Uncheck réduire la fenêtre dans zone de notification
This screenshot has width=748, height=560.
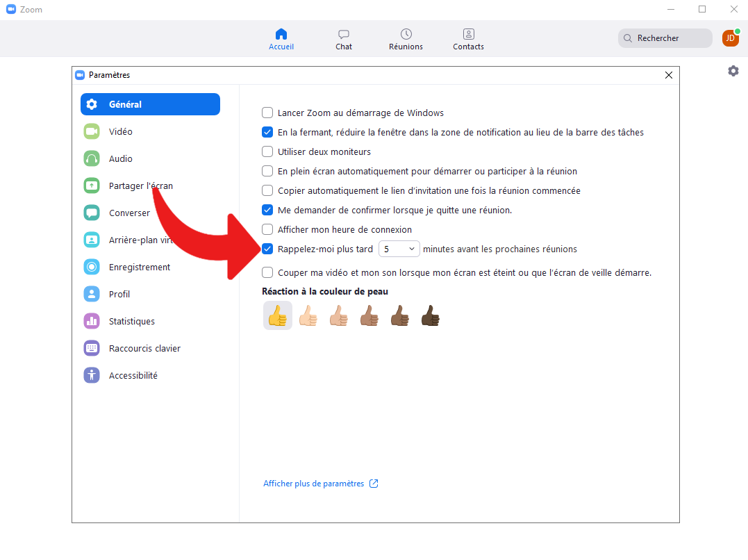coord(267,132)
